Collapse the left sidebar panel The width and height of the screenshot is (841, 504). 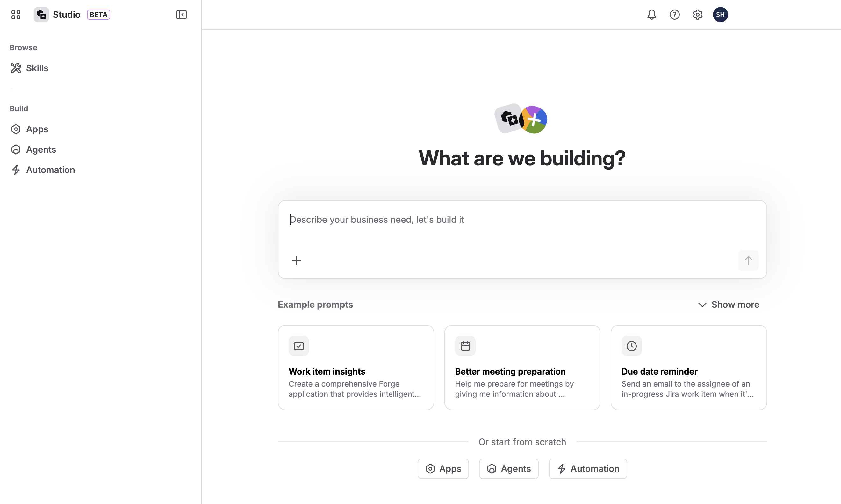pos(181,14)
